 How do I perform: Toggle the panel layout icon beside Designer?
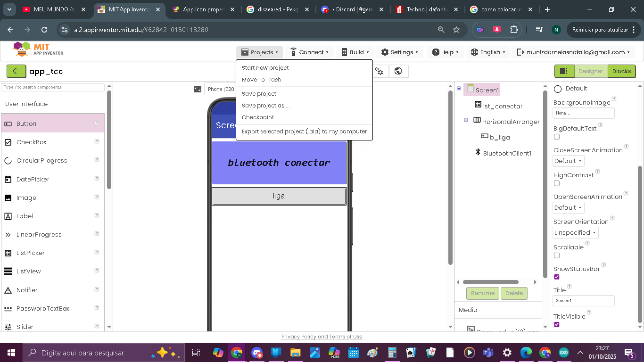(564, 71)
